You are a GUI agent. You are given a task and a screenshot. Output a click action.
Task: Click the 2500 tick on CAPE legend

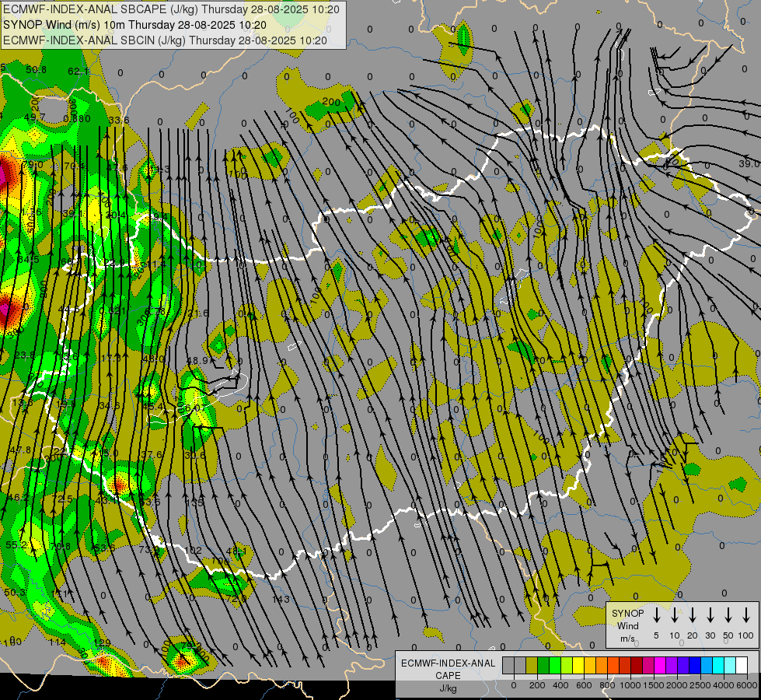[x=700, y=685]
